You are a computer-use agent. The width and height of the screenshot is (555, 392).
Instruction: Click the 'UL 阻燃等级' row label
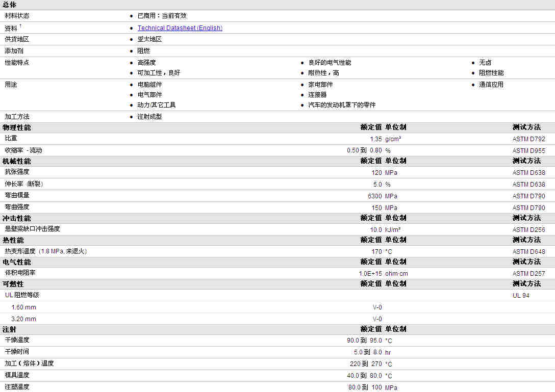[22, 295]
